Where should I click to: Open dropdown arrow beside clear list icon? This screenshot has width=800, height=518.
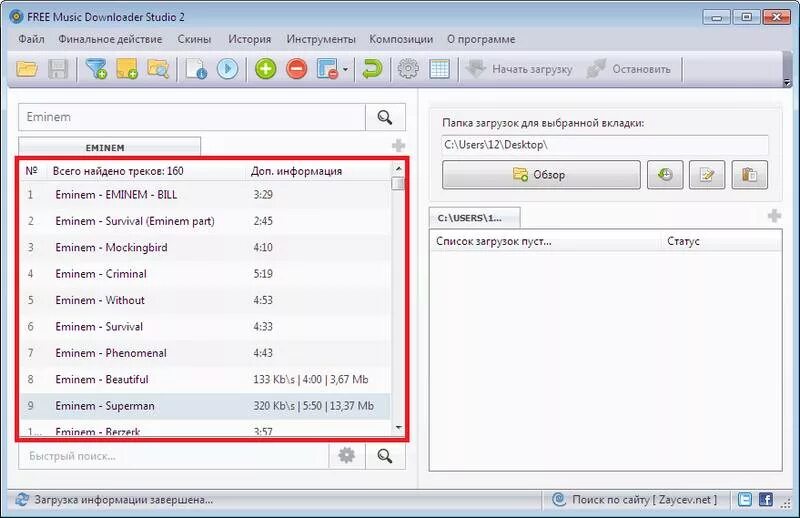click(x=345, y=69)
